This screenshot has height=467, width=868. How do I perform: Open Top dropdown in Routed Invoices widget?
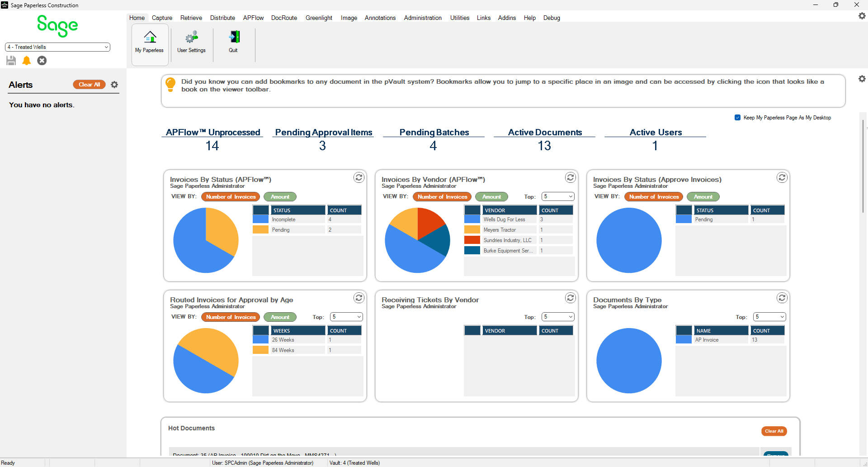(x=346, y=317)
